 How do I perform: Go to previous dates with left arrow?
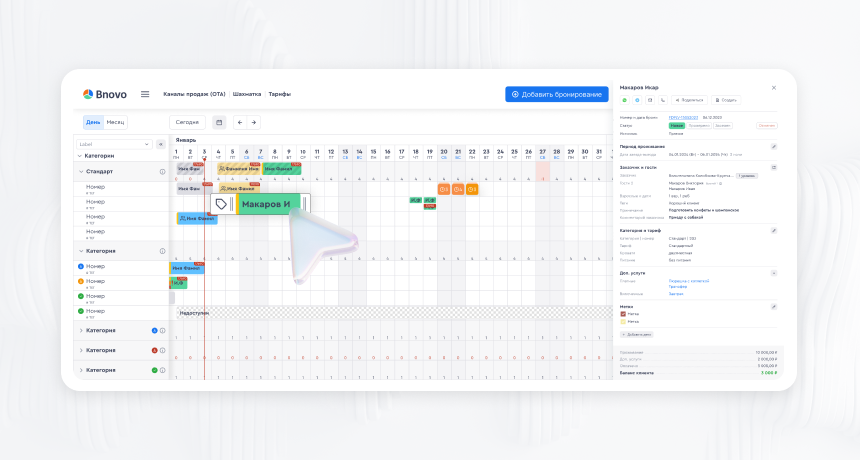[x=239, y=122]
